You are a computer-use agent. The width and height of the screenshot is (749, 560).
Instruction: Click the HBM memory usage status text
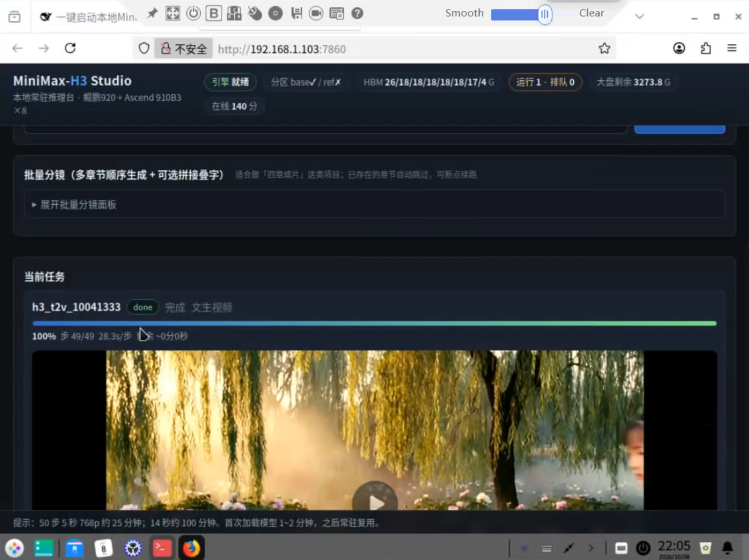click(428, 82)
